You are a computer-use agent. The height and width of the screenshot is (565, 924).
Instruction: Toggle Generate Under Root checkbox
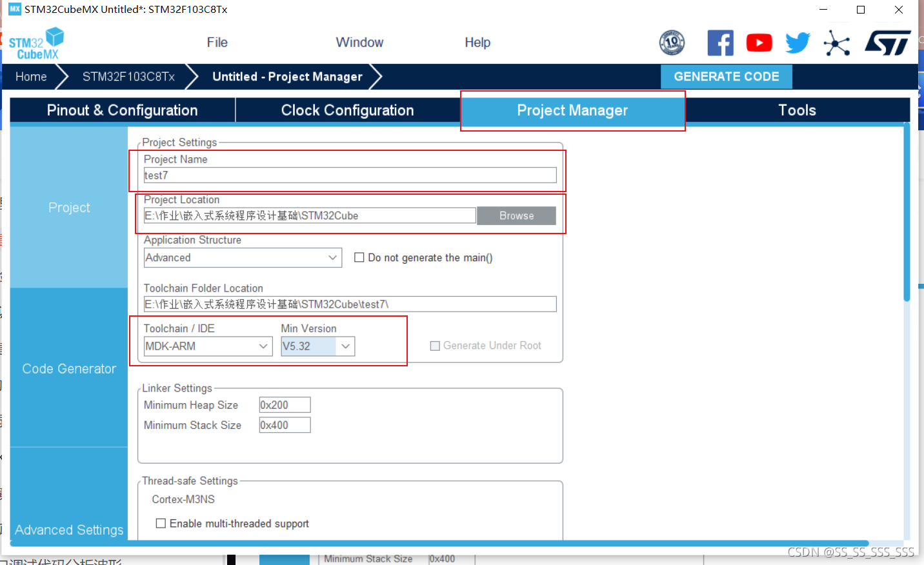[435, 346]
